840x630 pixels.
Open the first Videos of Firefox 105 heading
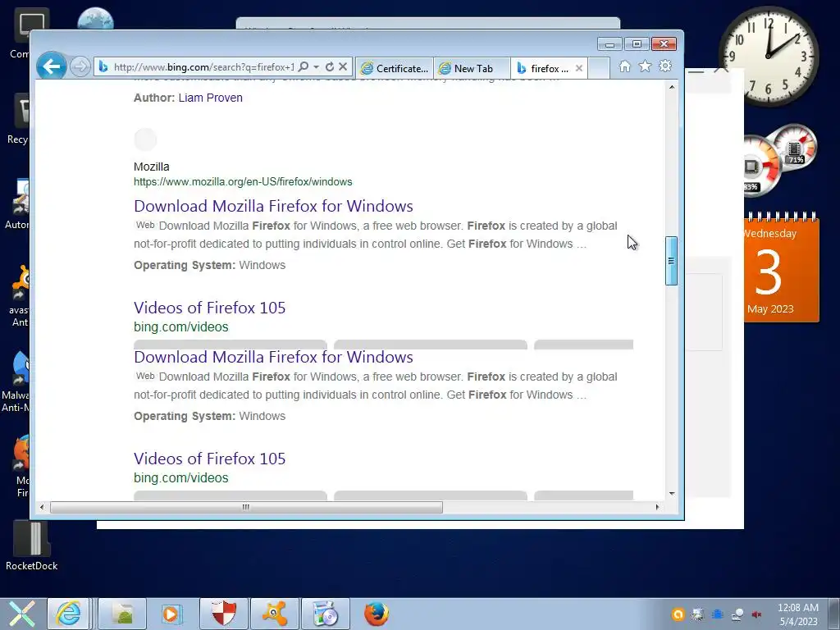(x=209, y=308)
